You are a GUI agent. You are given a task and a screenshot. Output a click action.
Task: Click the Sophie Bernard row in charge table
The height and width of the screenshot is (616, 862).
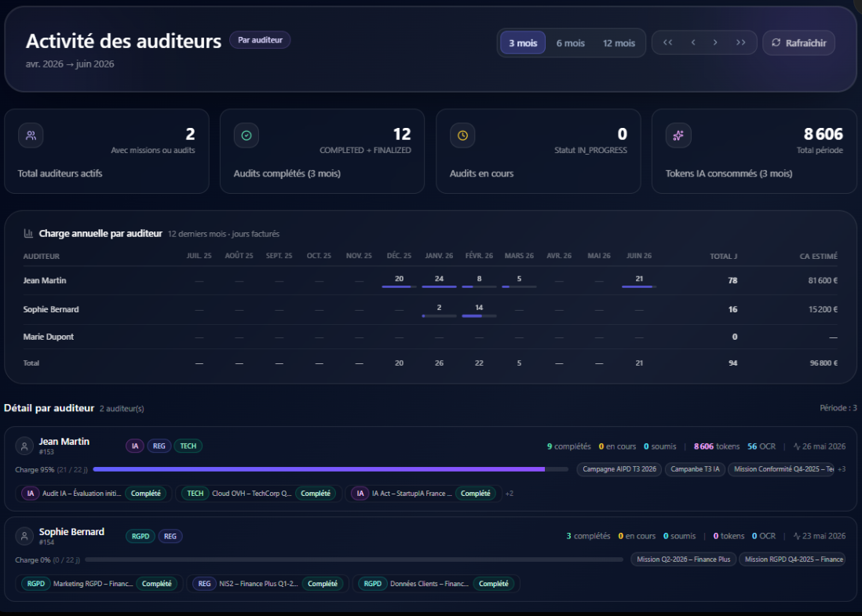point(430,309)
